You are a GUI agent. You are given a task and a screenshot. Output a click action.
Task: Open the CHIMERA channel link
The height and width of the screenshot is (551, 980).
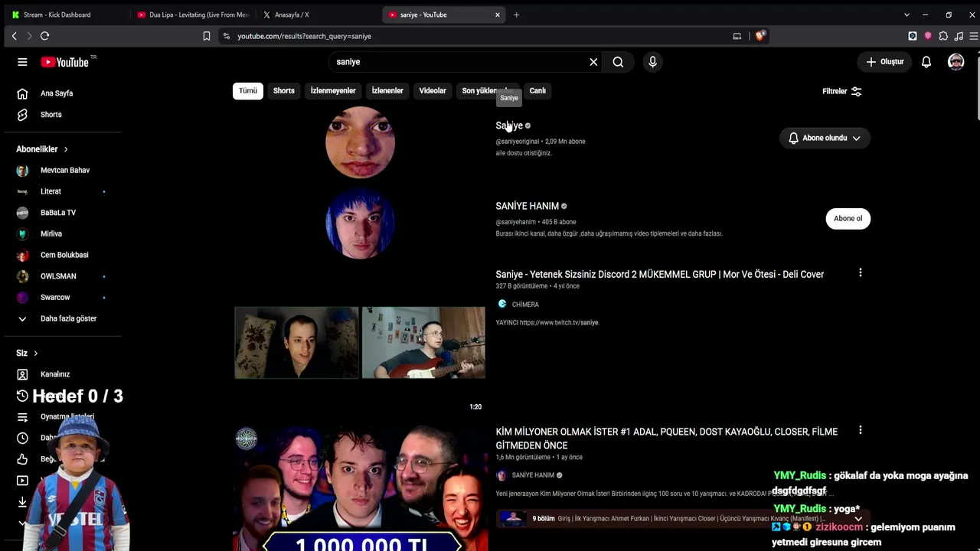pyautogui.click(x=525, y=305)
